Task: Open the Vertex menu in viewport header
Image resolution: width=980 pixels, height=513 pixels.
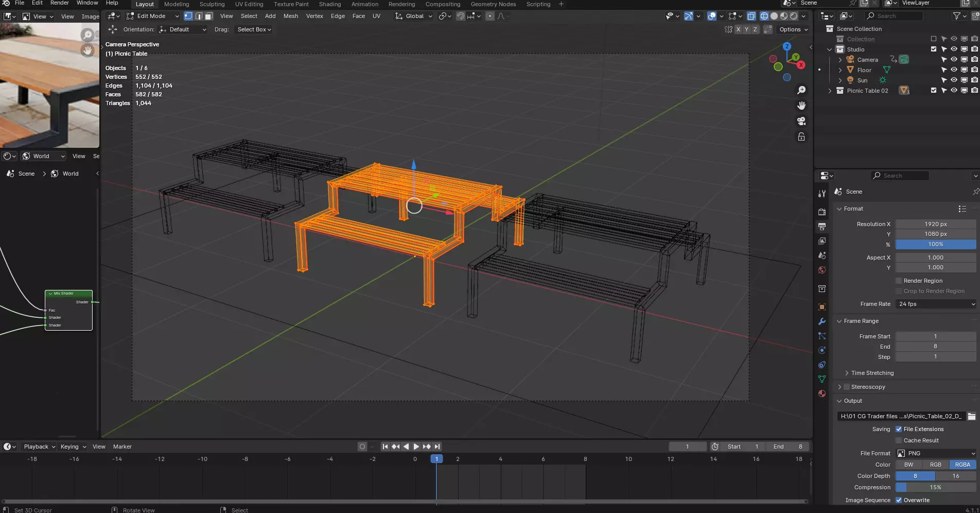Action: pos(314,16)
